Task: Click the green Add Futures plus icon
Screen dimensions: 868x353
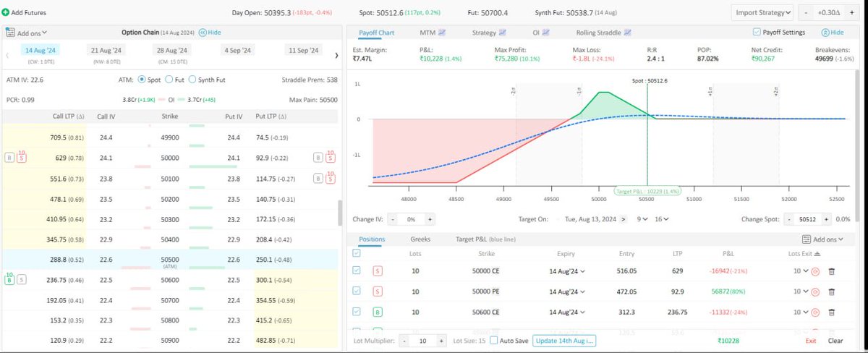Action: tap(6, 13)
